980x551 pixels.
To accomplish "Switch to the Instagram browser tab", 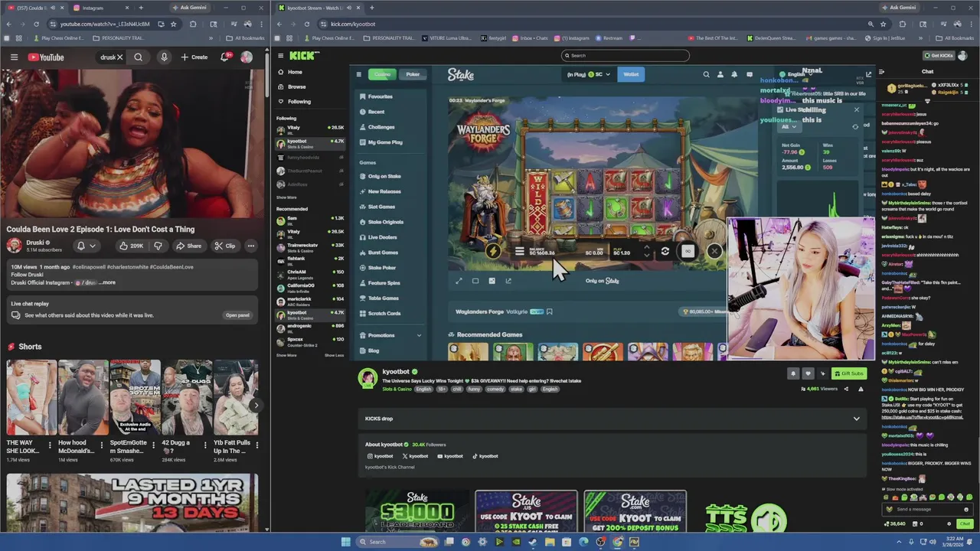I will tap(100, 8).
